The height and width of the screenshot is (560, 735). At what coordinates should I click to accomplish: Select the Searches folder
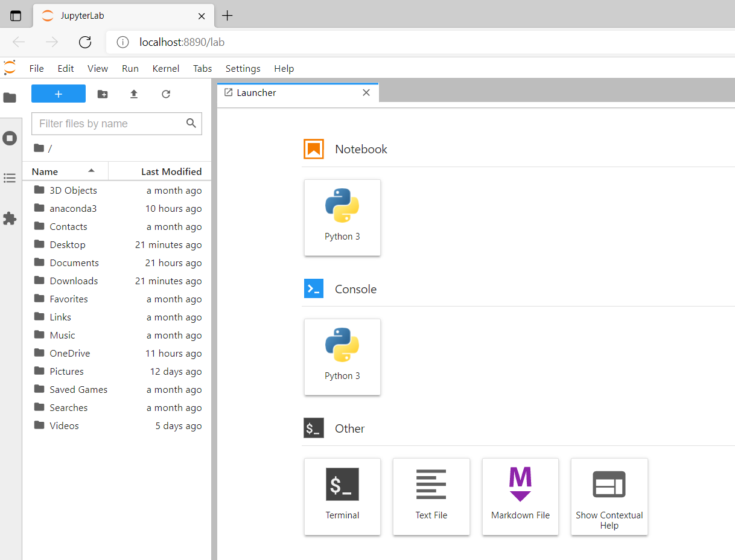coord(116,407)
